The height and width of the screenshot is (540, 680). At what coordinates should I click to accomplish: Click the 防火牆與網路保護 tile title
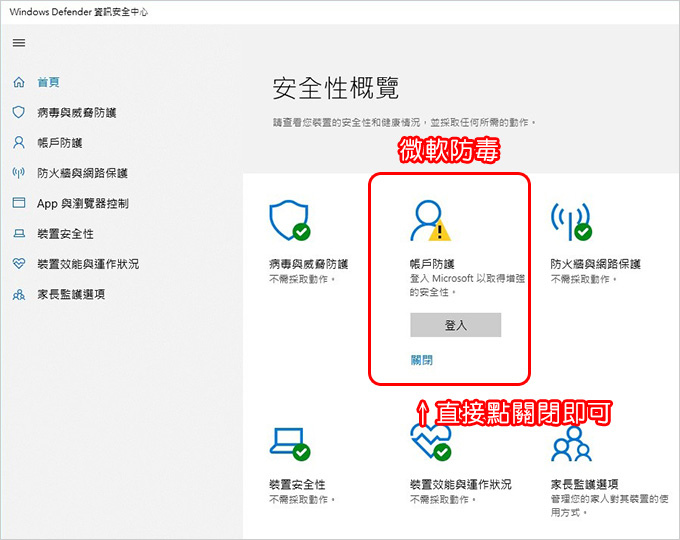tap(595, 264)
